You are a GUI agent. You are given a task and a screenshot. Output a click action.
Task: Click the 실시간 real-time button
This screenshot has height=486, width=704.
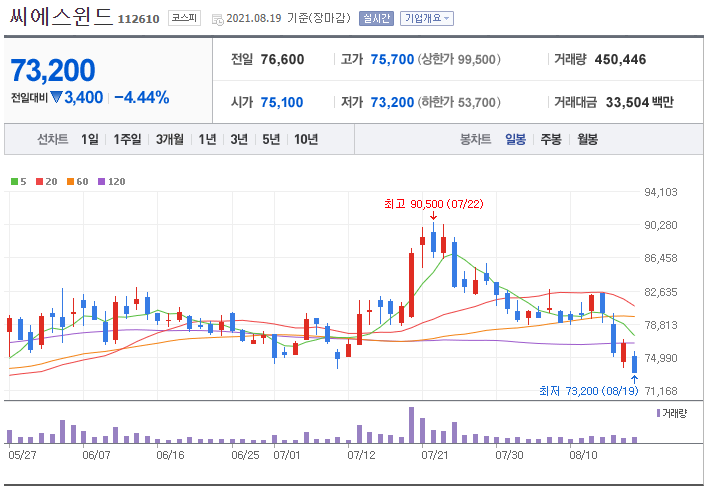[376, 18]
